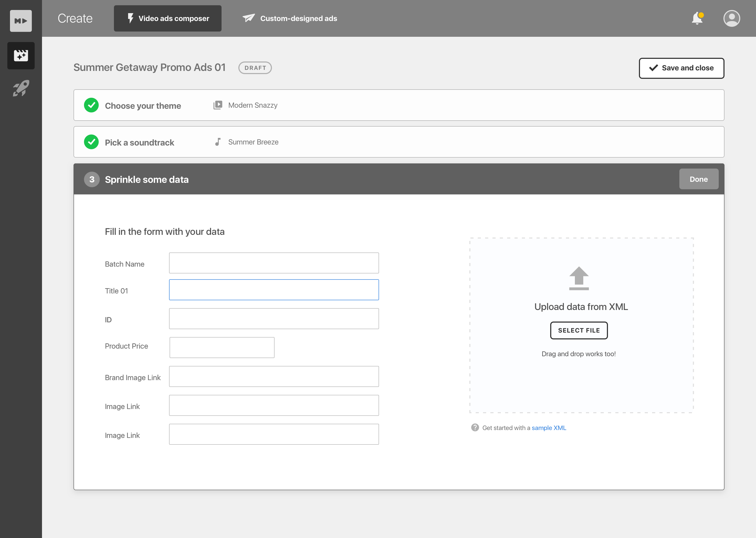
Task: Expand the Pick a soundtrack step
Action: tap(398, 142)
